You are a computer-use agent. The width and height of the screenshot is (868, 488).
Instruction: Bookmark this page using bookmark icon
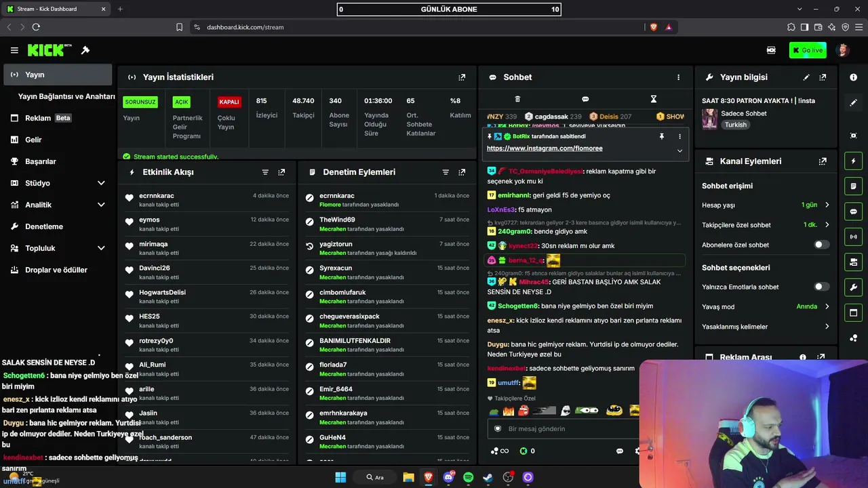[179, 27]
